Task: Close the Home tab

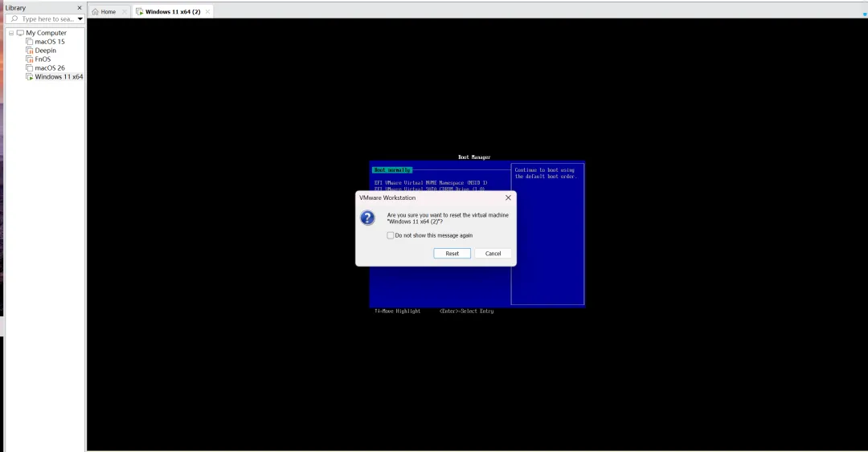Action: pyautogui.click(x=124, y=11)
